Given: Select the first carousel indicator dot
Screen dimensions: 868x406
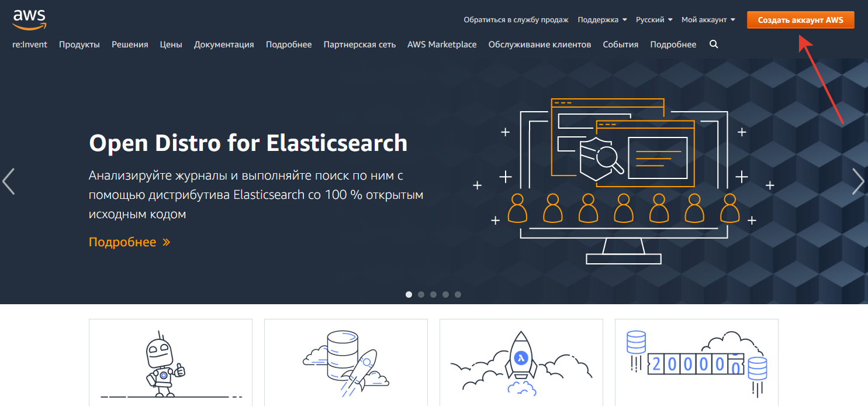Looking at the screenshot, I should tap(409, 294).
